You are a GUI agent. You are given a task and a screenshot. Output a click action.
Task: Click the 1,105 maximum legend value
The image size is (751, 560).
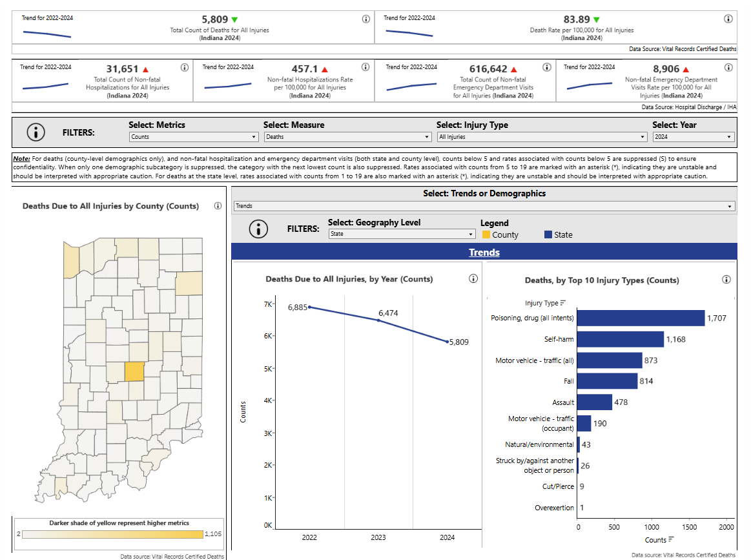click(x=213, y=534)
